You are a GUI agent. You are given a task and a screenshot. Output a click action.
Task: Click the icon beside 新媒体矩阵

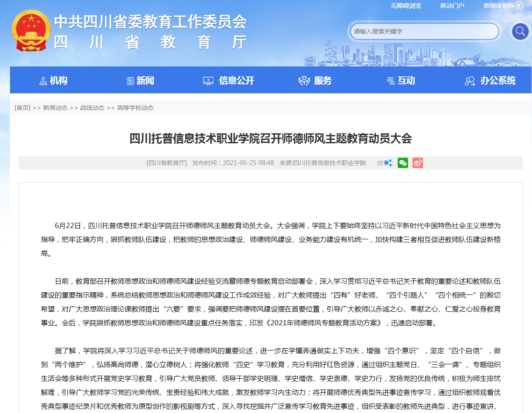(519, 6)
